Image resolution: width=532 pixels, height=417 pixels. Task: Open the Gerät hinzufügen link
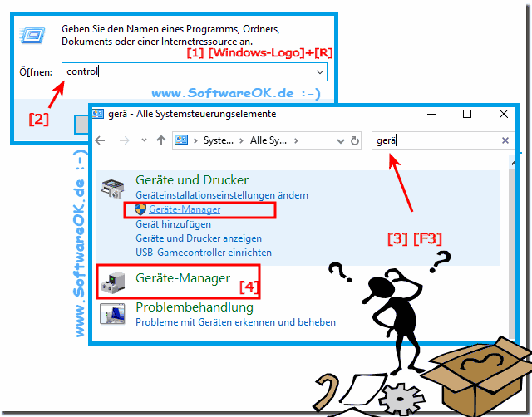coord(174,224)
